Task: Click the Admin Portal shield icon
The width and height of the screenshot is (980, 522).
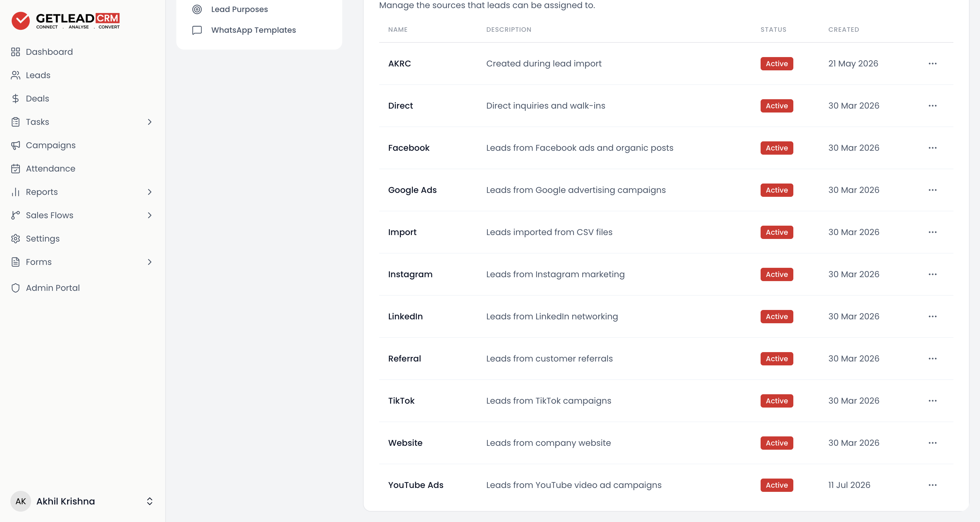Action: click(x=15, y=288)
